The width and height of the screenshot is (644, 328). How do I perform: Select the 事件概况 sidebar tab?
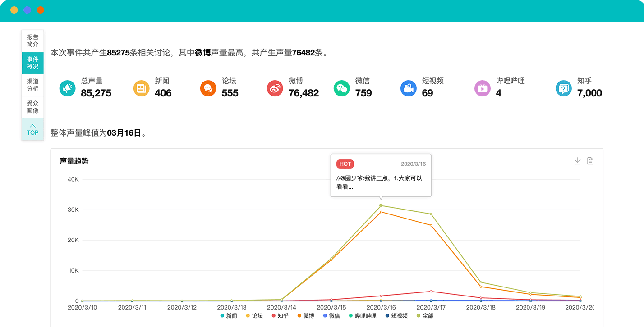coord(33,63)
